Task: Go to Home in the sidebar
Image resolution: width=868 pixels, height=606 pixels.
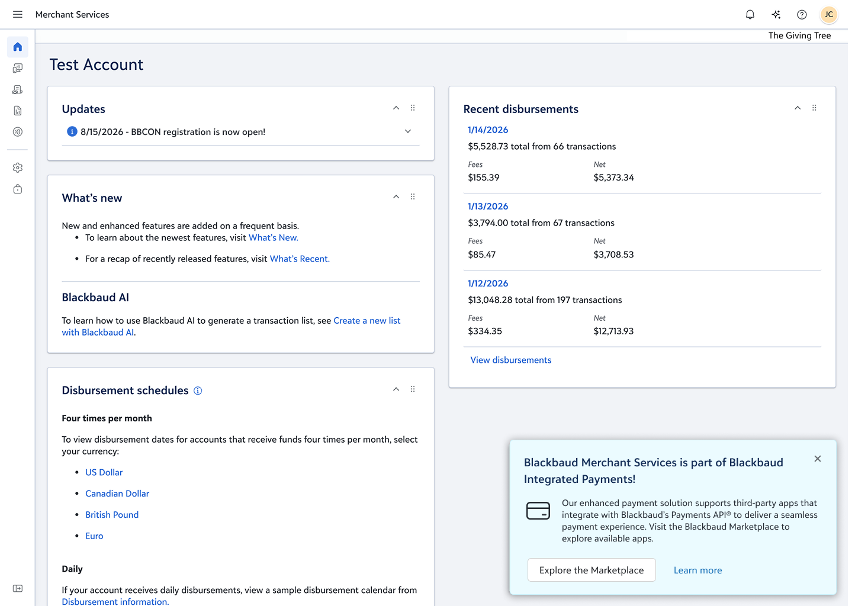Action: click(18, 47)
